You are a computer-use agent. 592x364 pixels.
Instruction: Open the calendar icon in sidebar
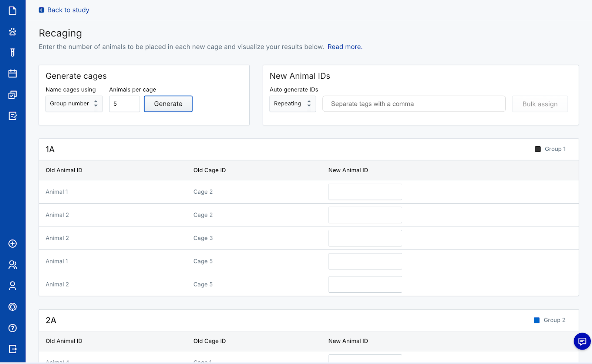13,74
